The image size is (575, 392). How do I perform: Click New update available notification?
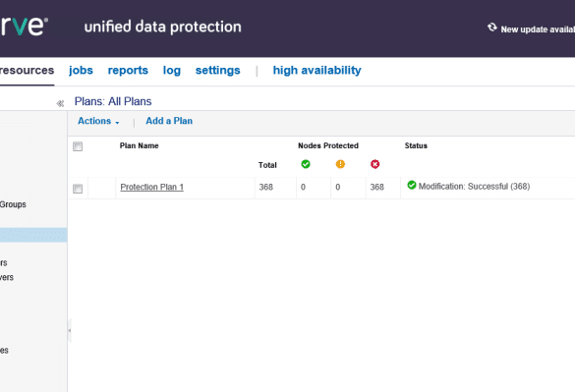pos(538,29)
